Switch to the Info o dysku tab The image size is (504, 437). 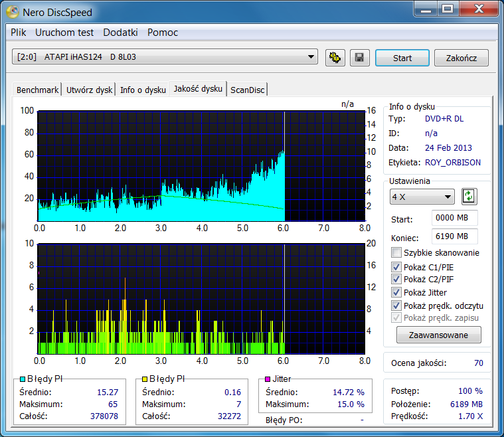click(143, 90)
